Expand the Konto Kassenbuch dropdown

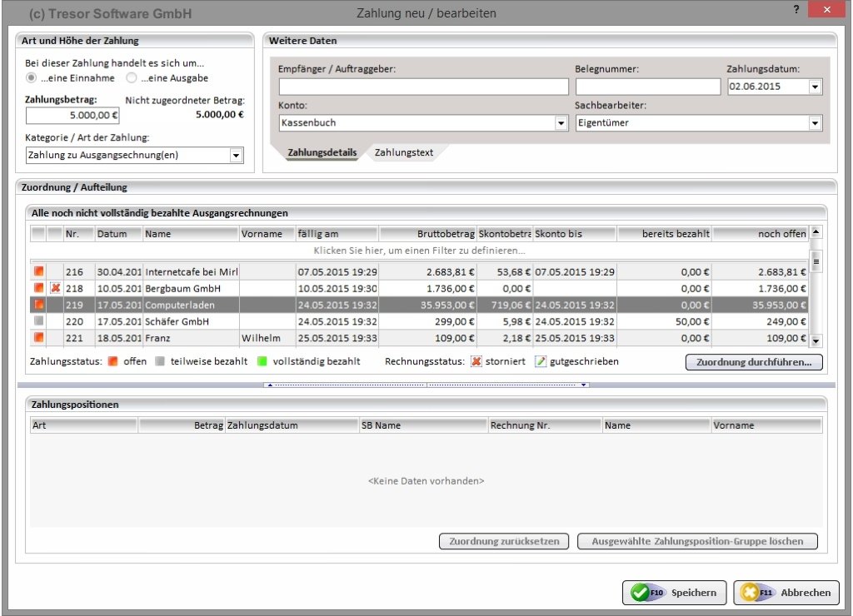[x=561, y=123]
